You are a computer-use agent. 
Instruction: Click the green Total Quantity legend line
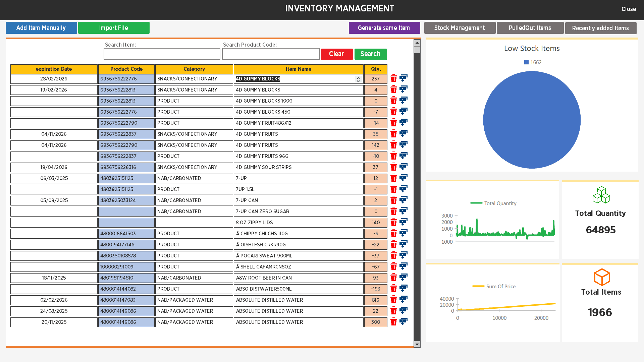tap(476, 203)
